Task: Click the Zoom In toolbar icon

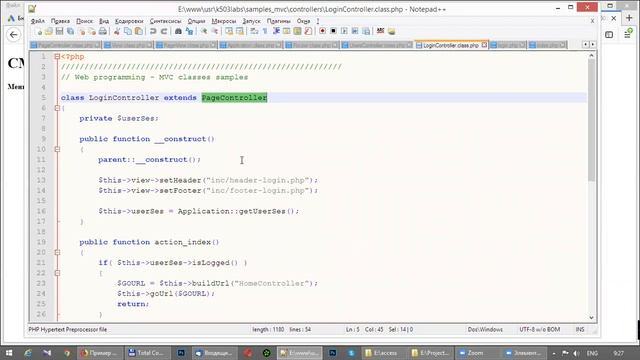Action: (x=203, y=31)
